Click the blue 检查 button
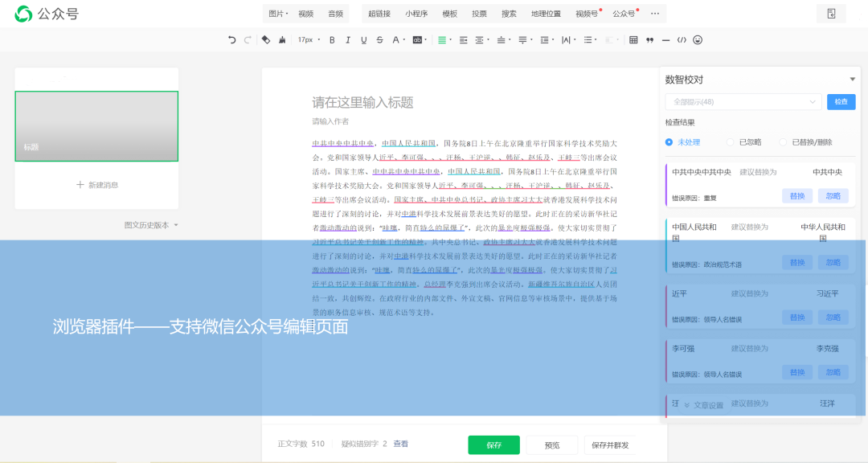Screen dimensions: 868x463 841,102
